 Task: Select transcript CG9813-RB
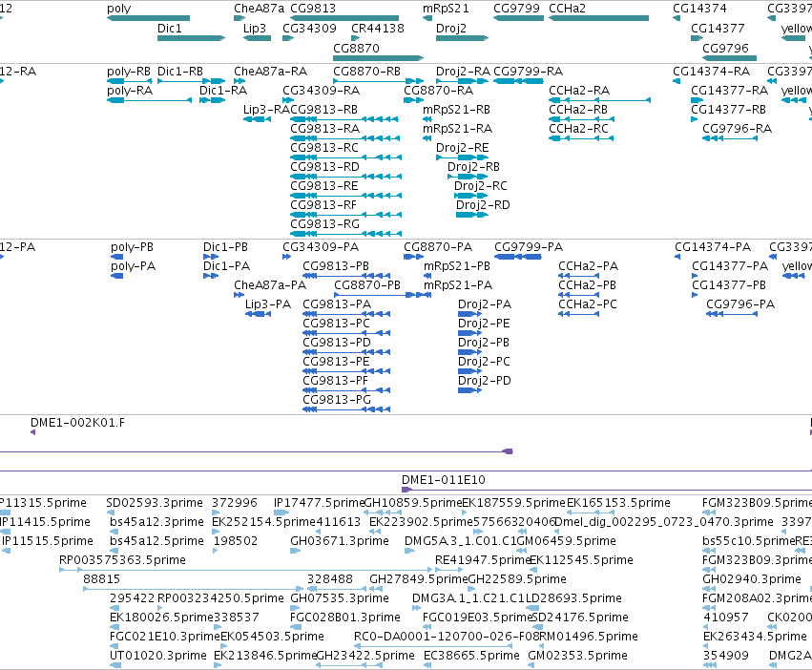coord(344,119)
